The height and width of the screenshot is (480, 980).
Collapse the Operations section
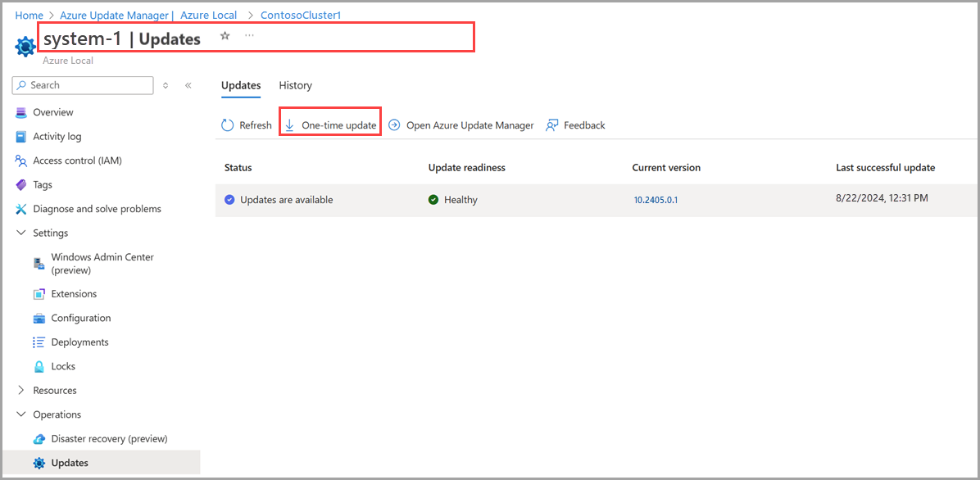(20, 415)
